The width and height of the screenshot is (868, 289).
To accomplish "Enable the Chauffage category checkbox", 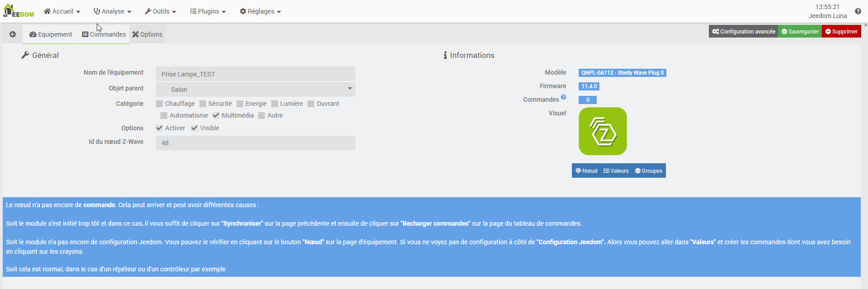I will (160, 104).
